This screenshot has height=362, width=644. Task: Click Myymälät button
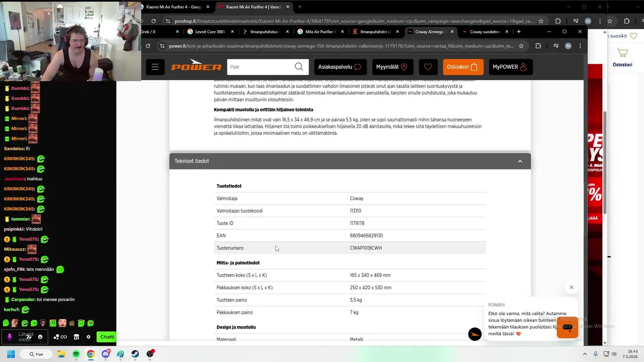pos(392,67)
